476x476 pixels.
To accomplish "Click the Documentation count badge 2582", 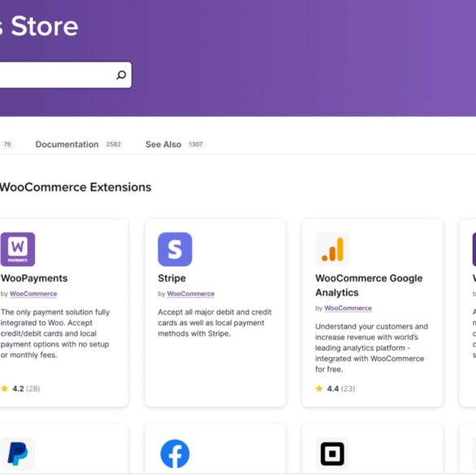I will point(114,144).
